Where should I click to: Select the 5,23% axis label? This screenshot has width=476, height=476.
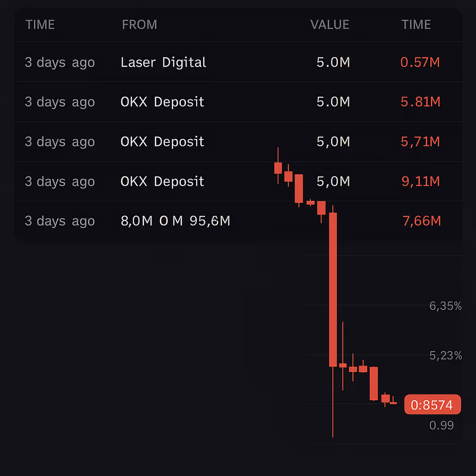[x=445, y=356]
